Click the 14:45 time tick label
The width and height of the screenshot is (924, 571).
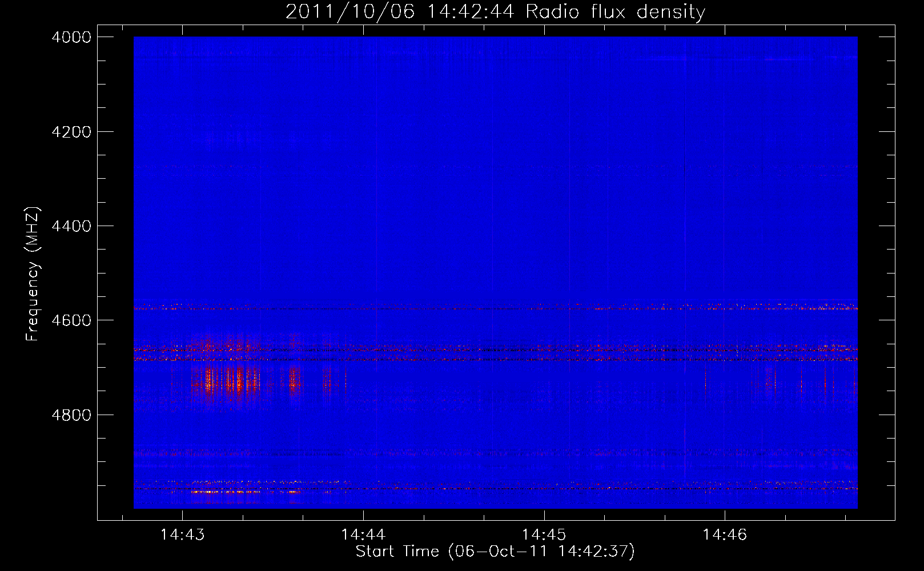point(544,535)
